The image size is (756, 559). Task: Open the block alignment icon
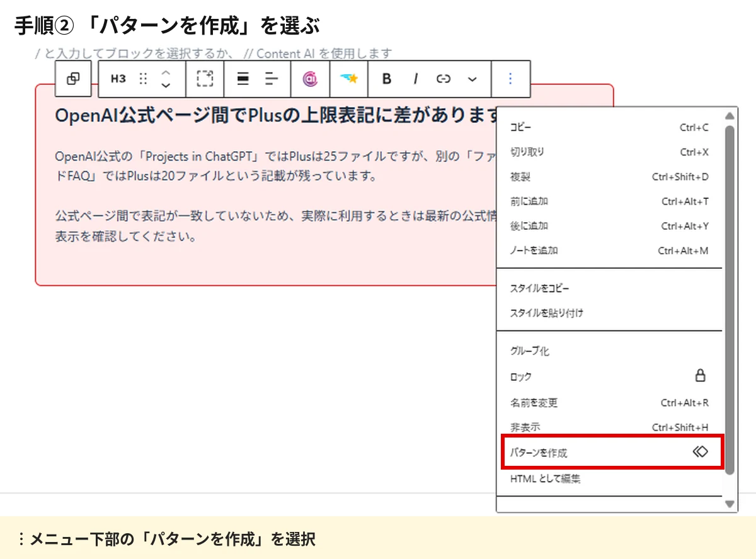pyautogui.click(x=243, y=79)
